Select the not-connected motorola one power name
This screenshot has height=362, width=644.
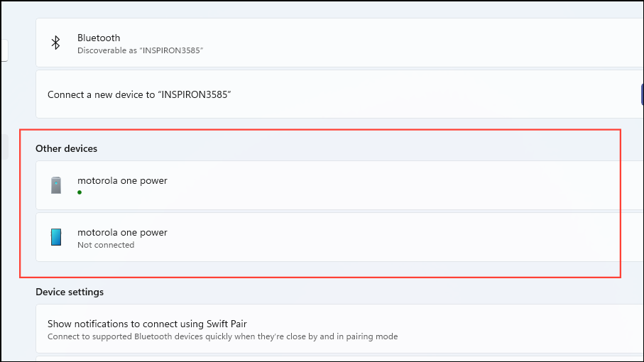122,232
